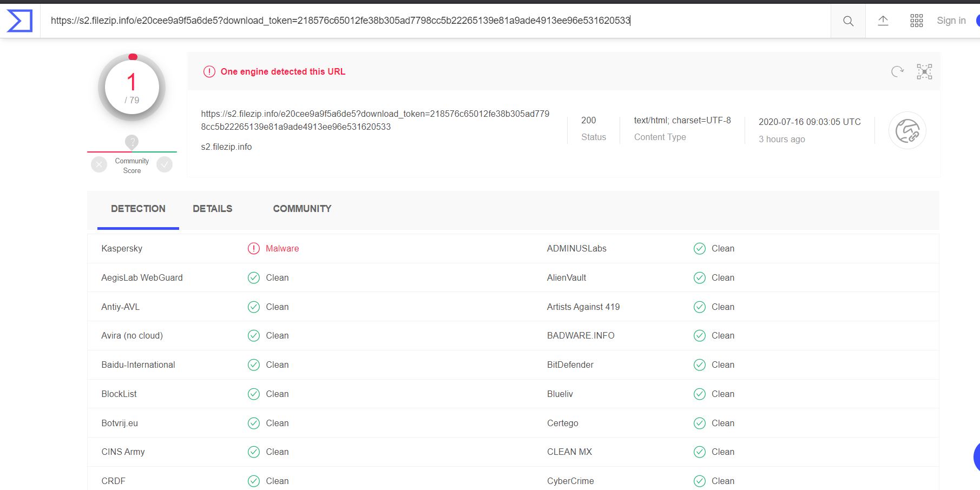Click the green check icon for ADMINUSLabs
The image size is (980, 490).
tap(700, 248)
